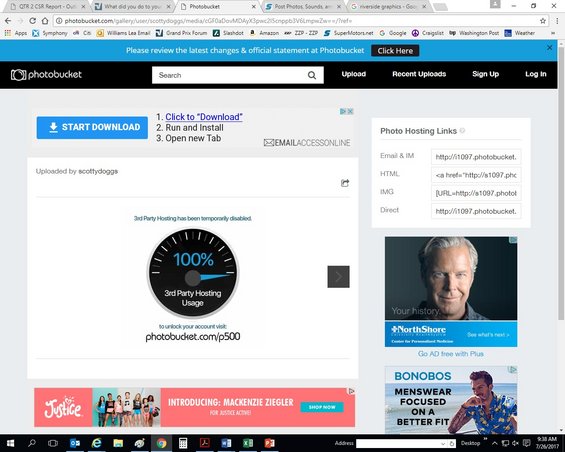
Task: Launch Outlook from taskbar
Action: point(75,443)
